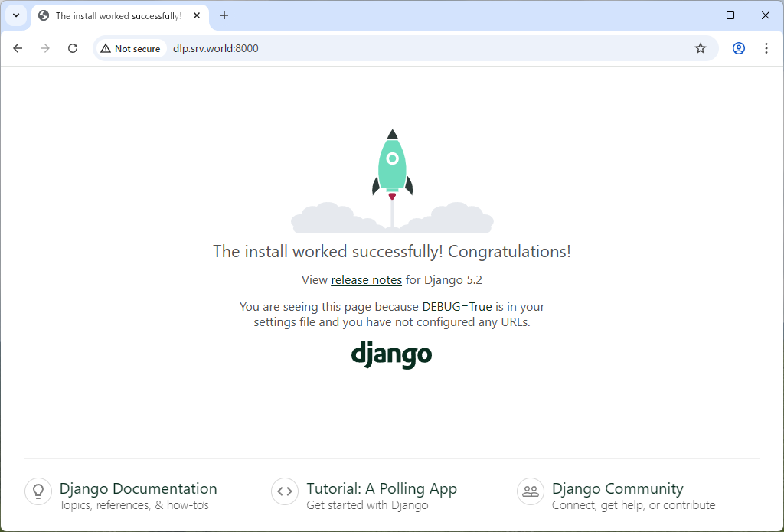Bookmark this page with the star
The width and height of the screenshot is (784, 532).
(x=700, y=47)
